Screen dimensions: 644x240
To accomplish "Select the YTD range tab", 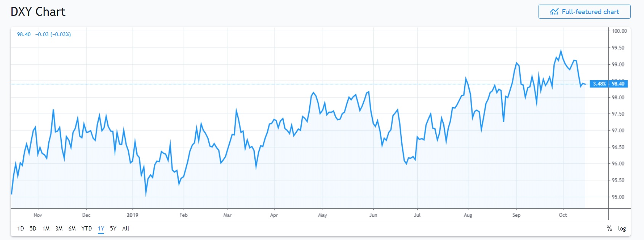I will pos(87,229).
